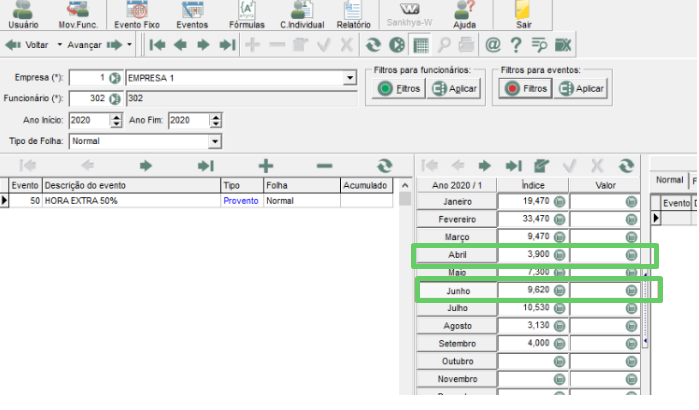
Task: Expand the Avançar history dropdown arrow
Action: (x=129, y=45)
